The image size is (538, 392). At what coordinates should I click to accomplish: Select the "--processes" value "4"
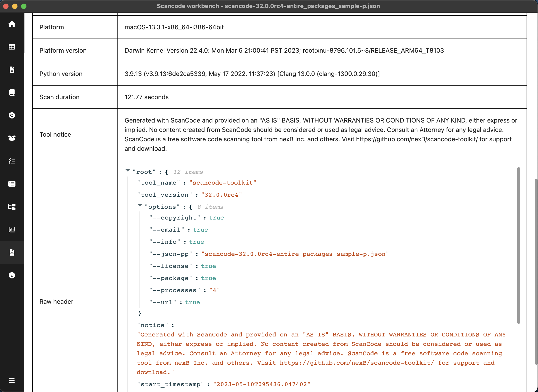(x=215, y=291)
